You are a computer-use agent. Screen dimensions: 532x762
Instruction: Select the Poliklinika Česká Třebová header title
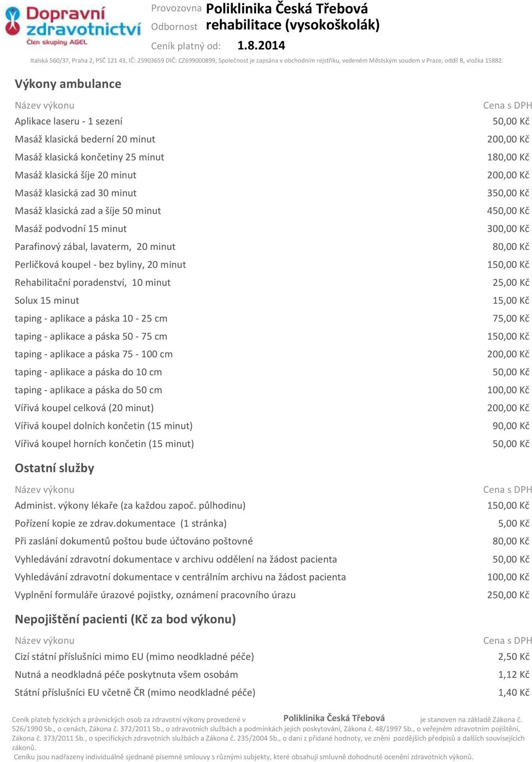pyautogui.click(x=287, y=9)
